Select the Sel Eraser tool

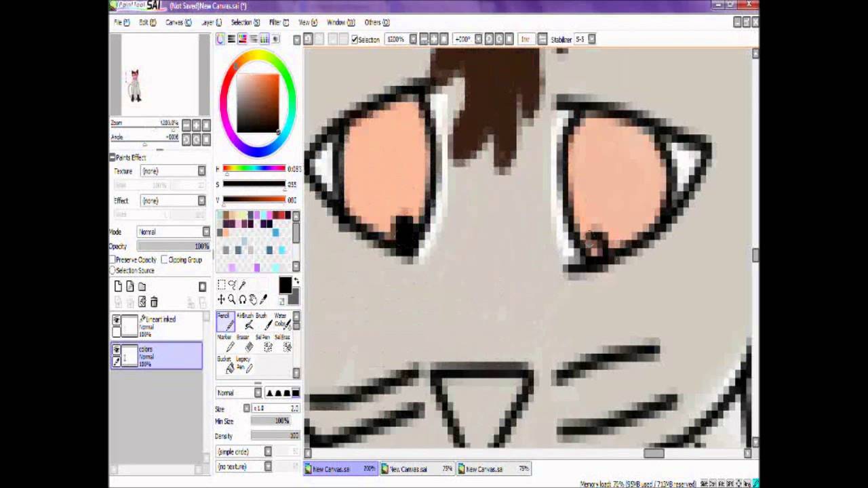(x=281, y=342)
